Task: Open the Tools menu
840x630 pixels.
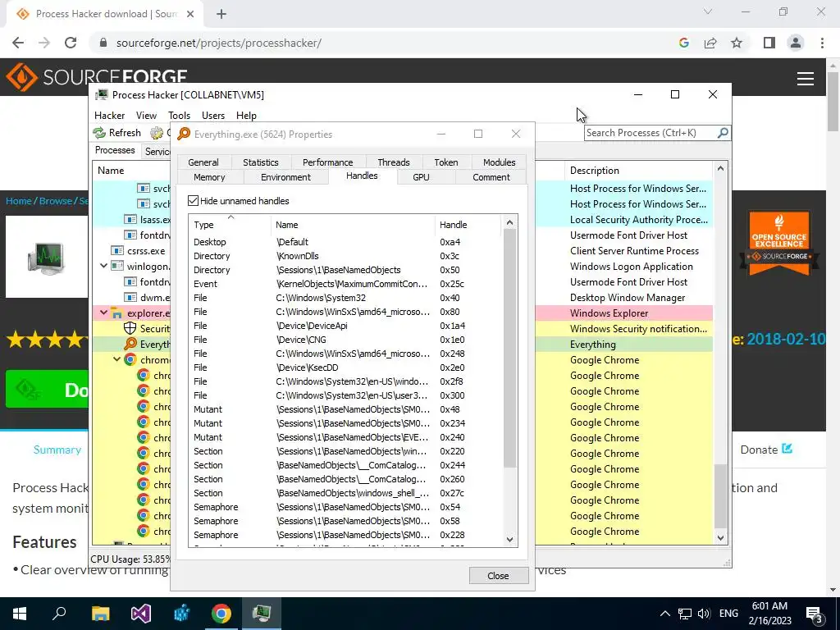Action: [x=179, y=115]
